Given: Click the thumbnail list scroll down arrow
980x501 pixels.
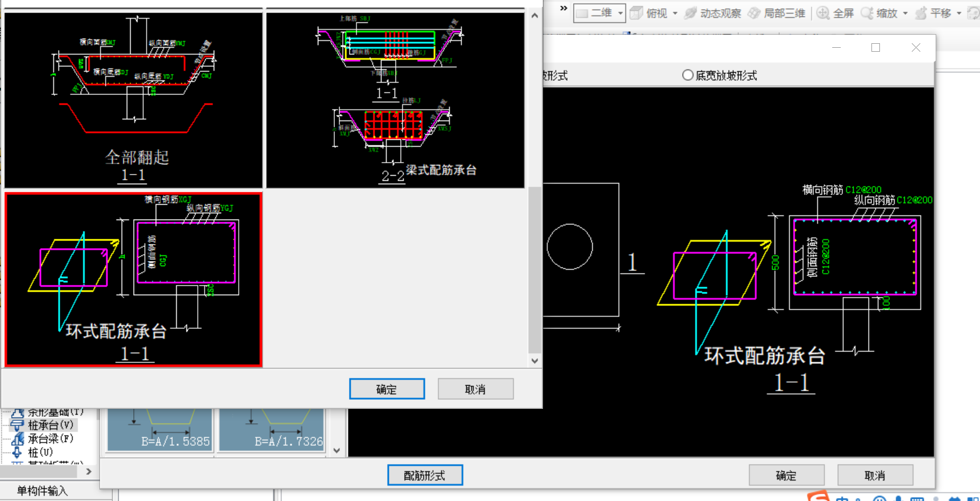Looking at the screenshot, I should click(x=535, y=361).
